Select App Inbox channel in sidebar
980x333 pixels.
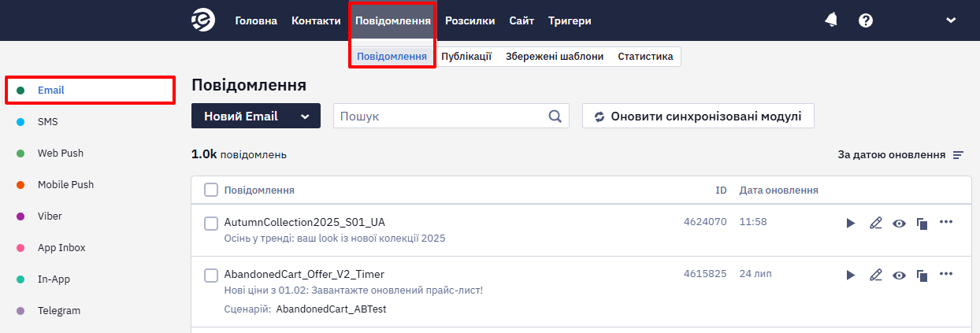[61, 248]
